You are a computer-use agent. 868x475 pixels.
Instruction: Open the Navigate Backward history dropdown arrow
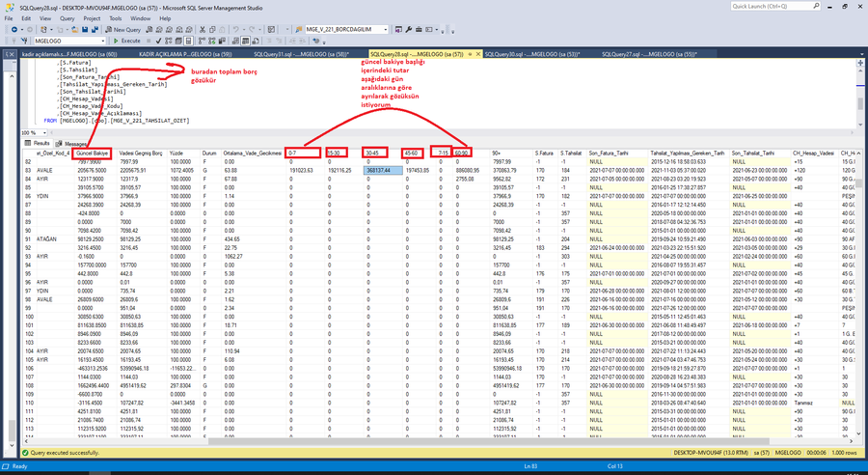click(22, 29)
